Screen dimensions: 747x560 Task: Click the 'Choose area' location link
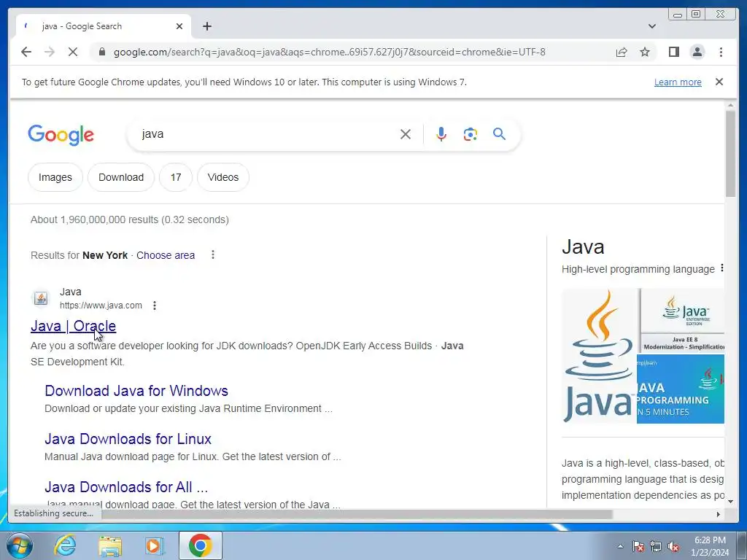pyautogui.click(x=166, y=255)
